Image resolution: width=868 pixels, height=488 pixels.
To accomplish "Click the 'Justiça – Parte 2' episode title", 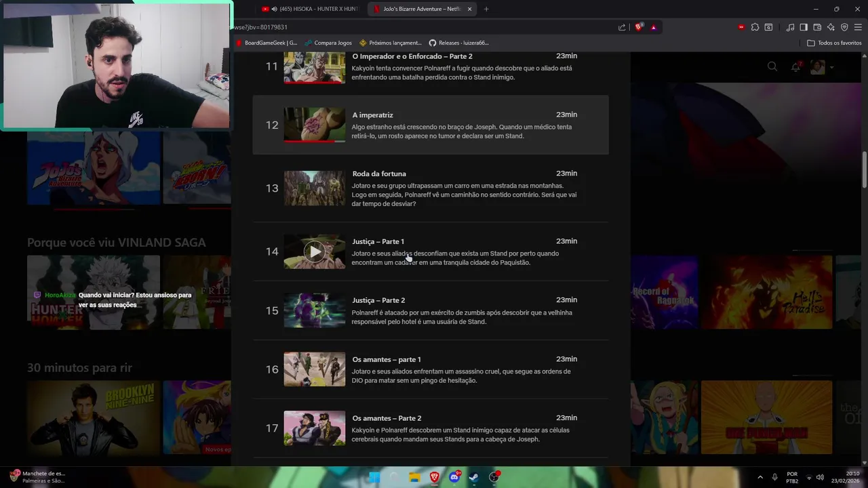I will [378, 300].
